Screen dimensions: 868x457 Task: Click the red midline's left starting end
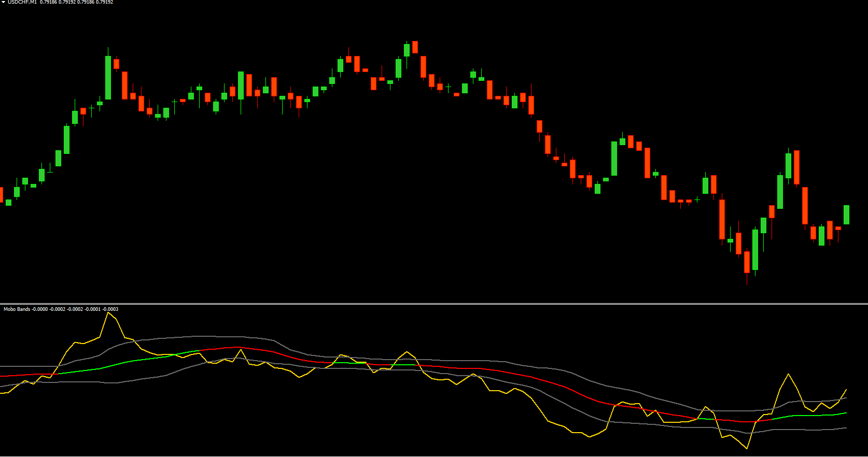[x=2, y=376]
